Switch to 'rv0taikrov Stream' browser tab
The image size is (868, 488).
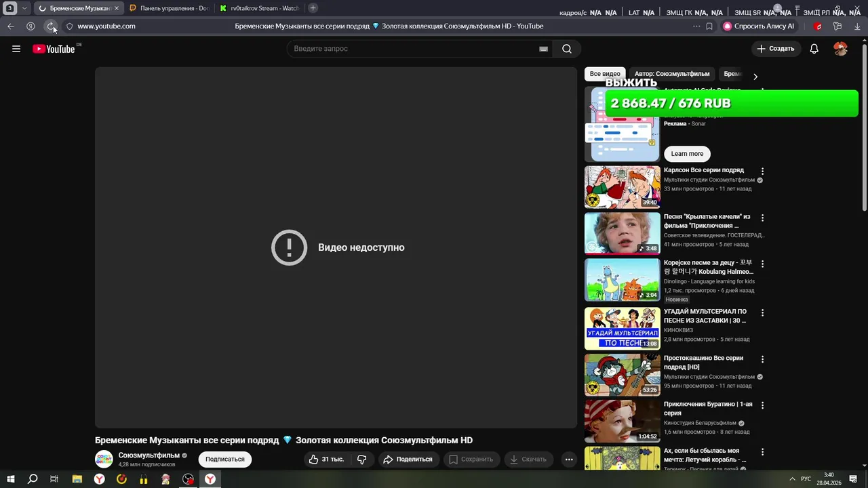[x=260, y=8]
